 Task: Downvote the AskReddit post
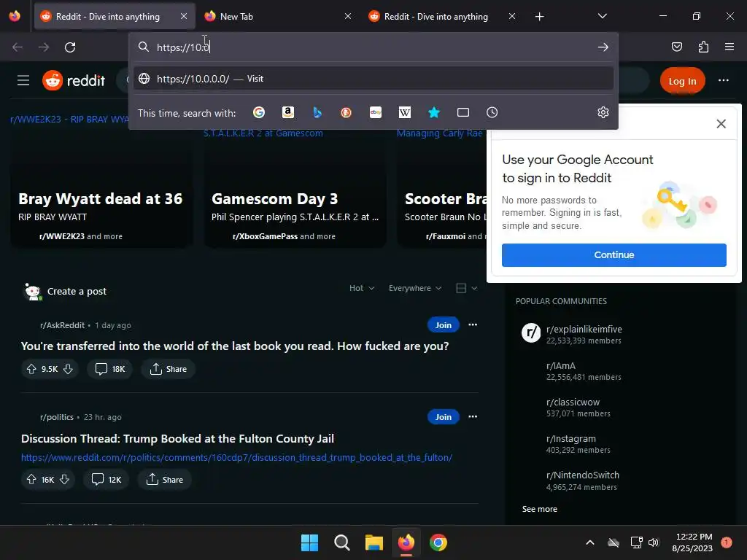coord(68,369)
